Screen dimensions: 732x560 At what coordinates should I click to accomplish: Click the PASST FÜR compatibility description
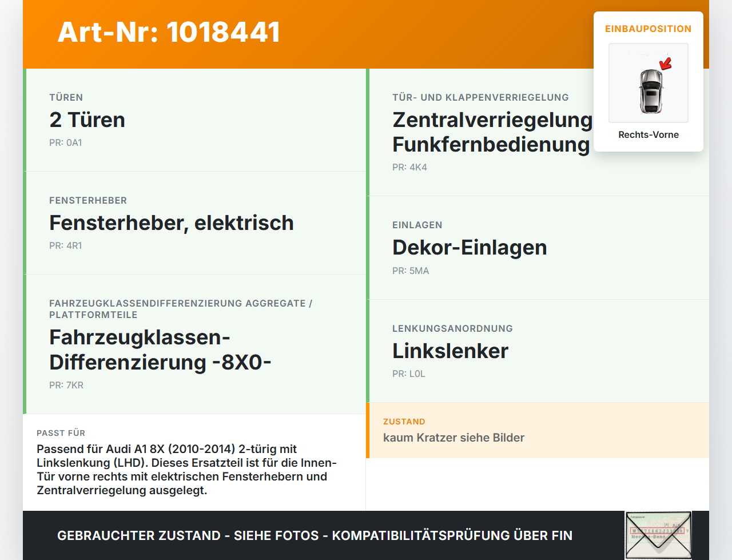point(186,470)
